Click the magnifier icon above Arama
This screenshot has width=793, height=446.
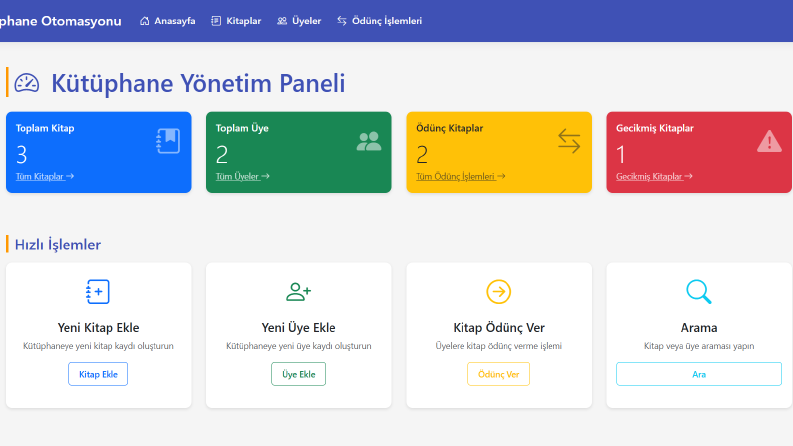click(x=698, y=292)
